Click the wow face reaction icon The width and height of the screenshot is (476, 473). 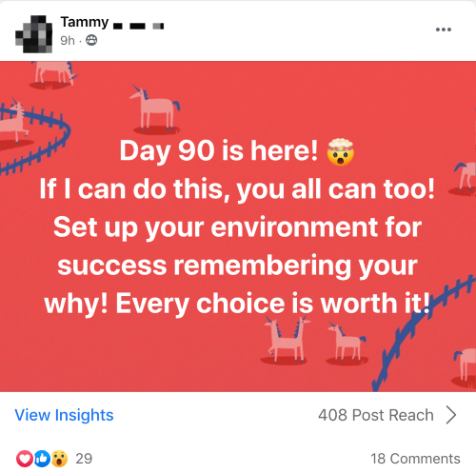pyautogui.click(x=59, y=459)
